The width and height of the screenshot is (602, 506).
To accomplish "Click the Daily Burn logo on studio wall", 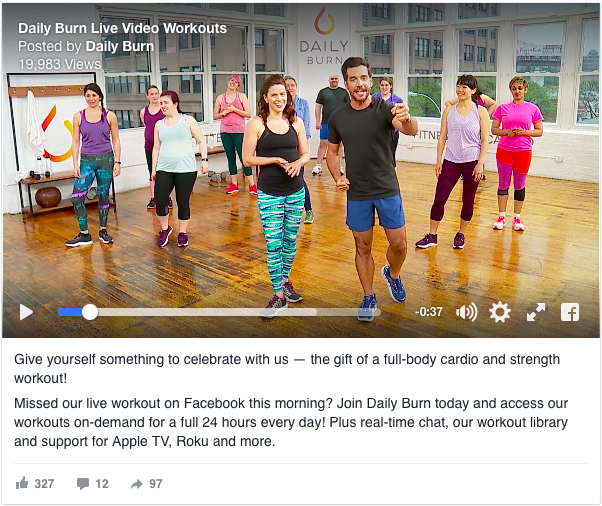I will pyautogui.click(x=324, y=36).
